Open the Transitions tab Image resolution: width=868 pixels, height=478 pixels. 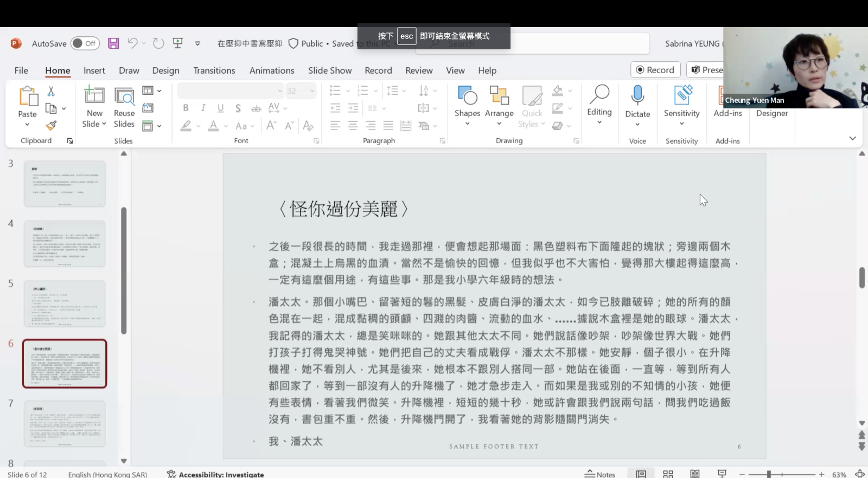click(214, 70)
